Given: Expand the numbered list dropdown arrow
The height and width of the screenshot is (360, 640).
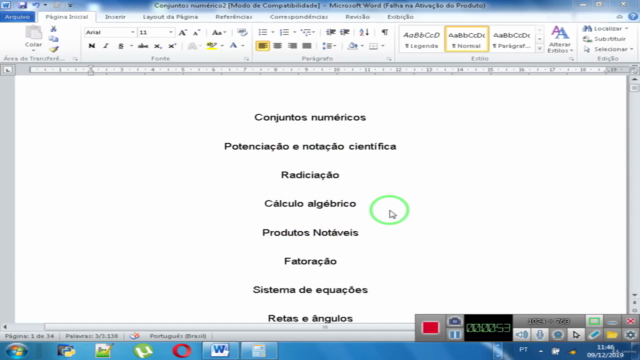Looking at the screenshot, I should (x=294, y=32).
